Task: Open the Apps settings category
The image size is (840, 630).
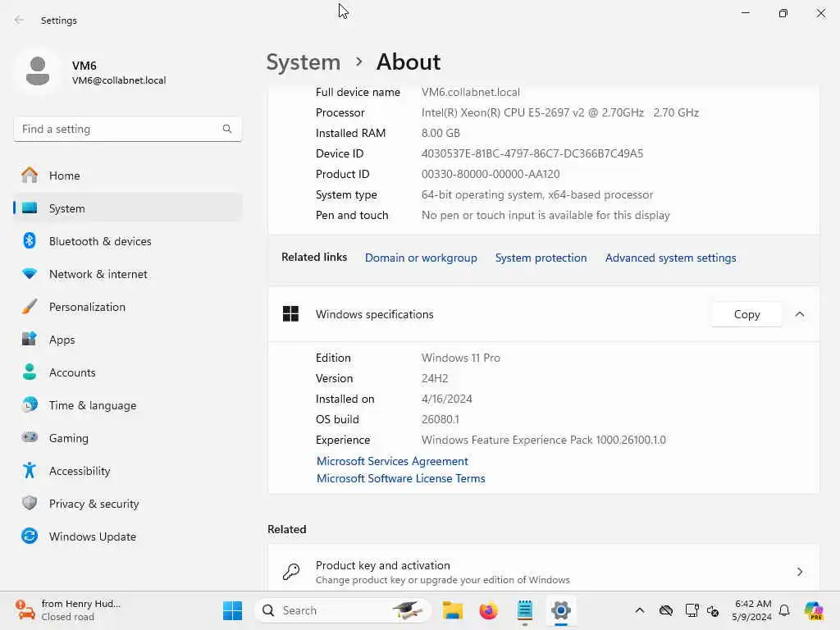Action: coord(127,340)
